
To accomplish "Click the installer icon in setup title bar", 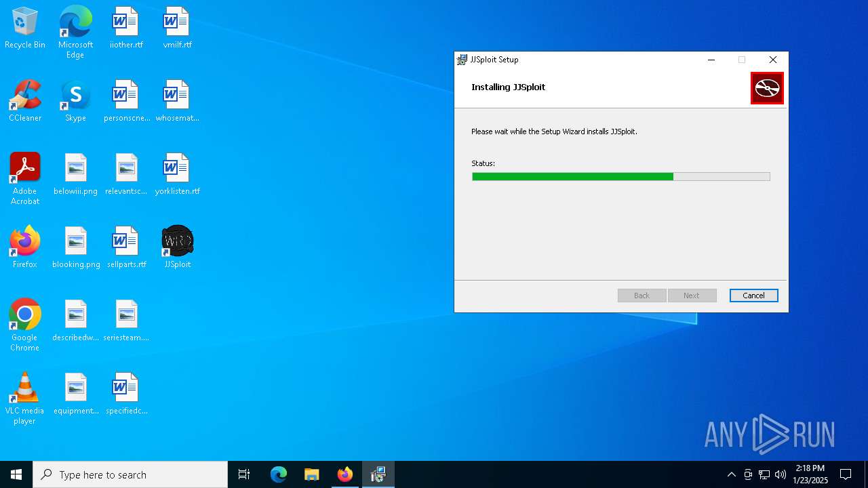I will click(x=462, y=60).
